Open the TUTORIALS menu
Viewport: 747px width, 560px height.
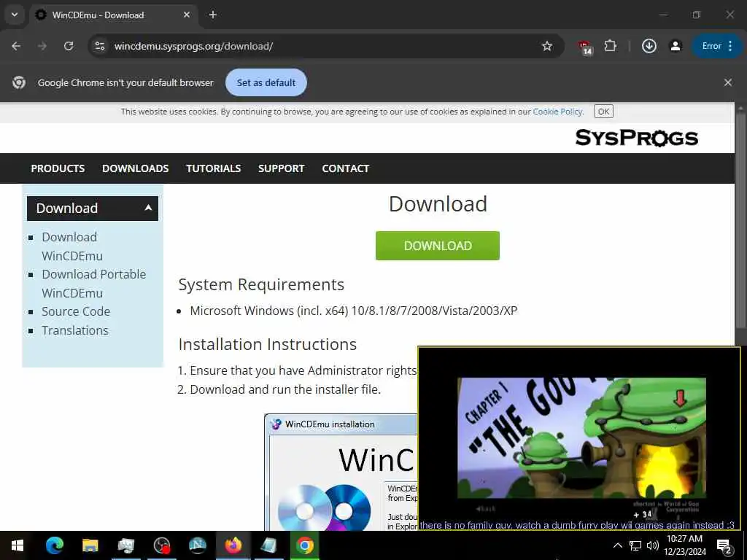coord(214,168)
